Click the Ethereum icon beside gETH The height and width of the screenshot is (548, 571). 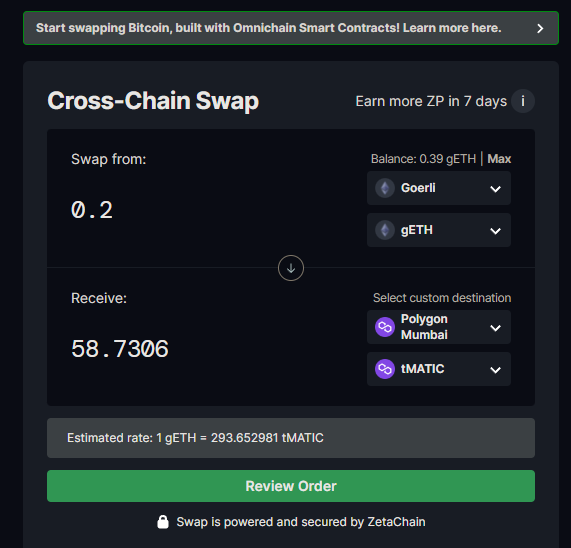click(x=385, y=230)
